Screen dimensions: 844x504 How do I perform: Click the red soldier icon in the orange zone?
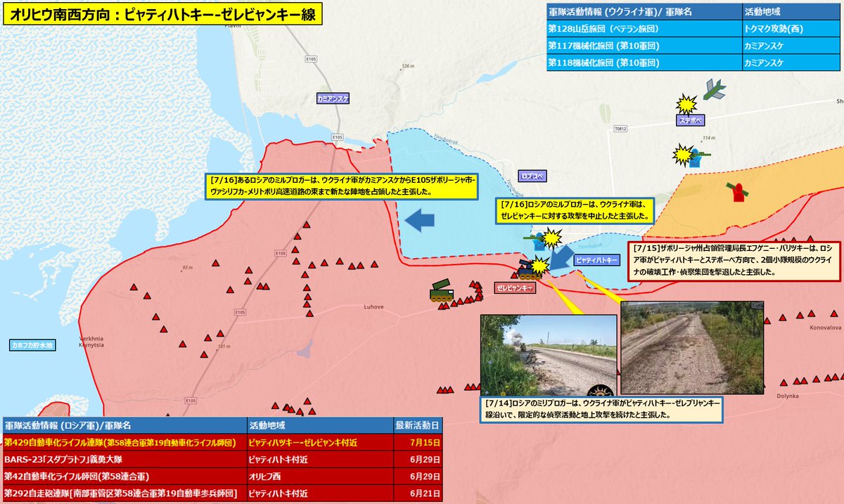pos(737,191)
